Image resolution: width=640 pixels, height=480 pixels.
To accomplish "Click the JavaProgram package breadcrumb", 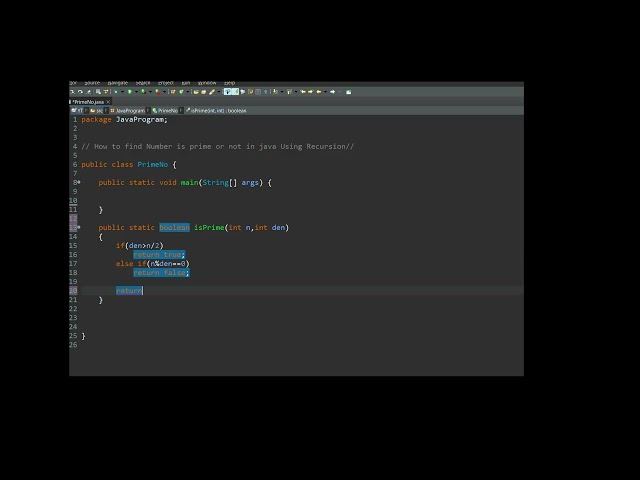I will click(128, 111).
